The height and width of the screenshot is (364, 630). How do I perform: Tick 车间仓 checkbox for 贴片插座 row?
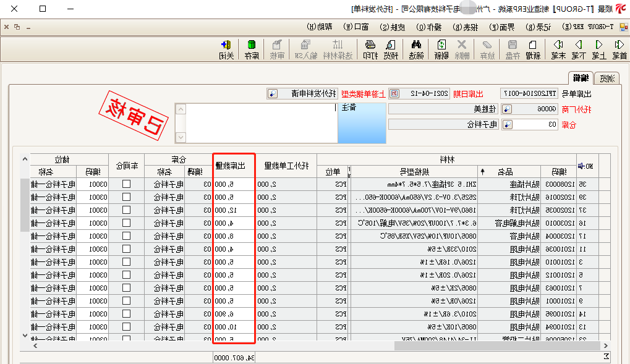[x=126, y=184]
